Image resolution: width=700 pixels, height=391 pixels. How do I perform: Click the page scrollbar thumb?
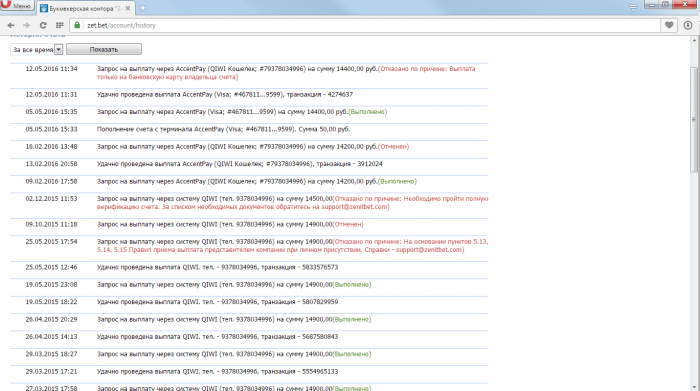(x=694, y=119)
